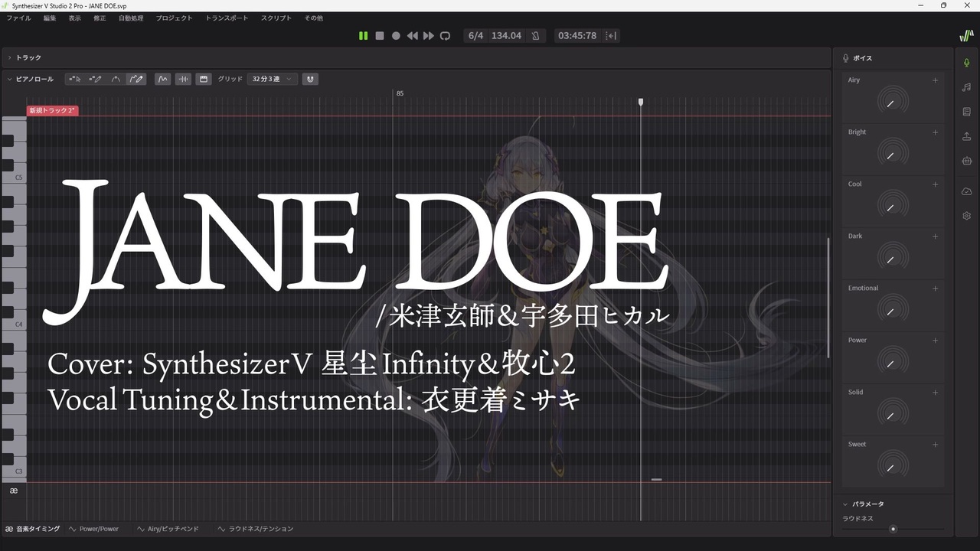Click the microphone icon beside ボイス header
The width and height of the screenshot is (980, 551).
point(845,58)
